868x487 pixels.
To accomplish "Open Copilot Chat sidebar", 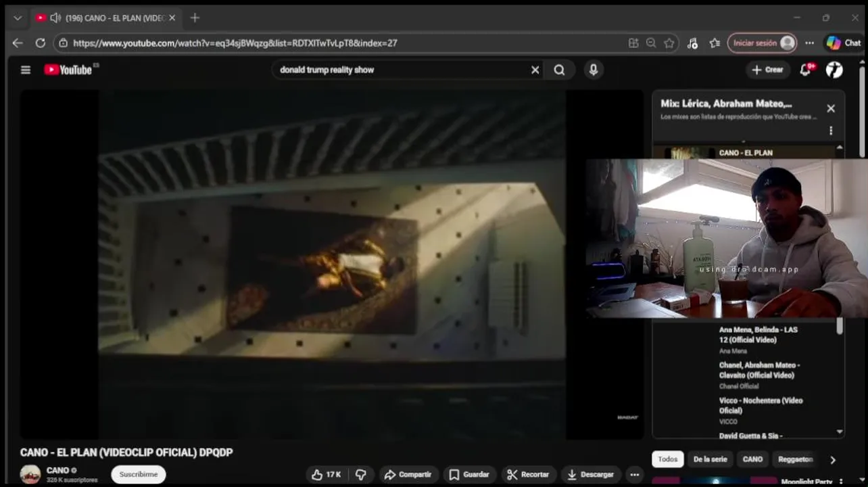I will point(844,43).
